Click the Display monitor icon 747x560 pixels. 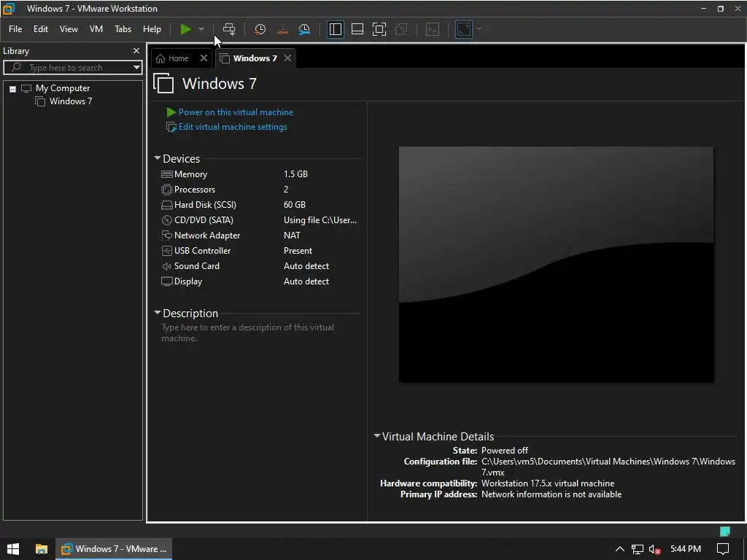pos(167,281)
